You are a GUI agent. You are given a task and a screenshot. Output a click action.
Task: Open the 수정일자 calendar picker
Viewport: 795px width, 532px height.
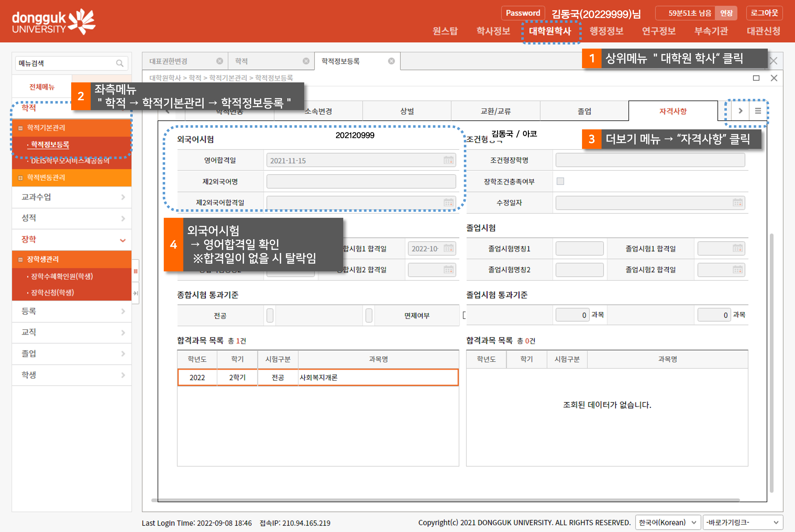[x=737, y=202]
